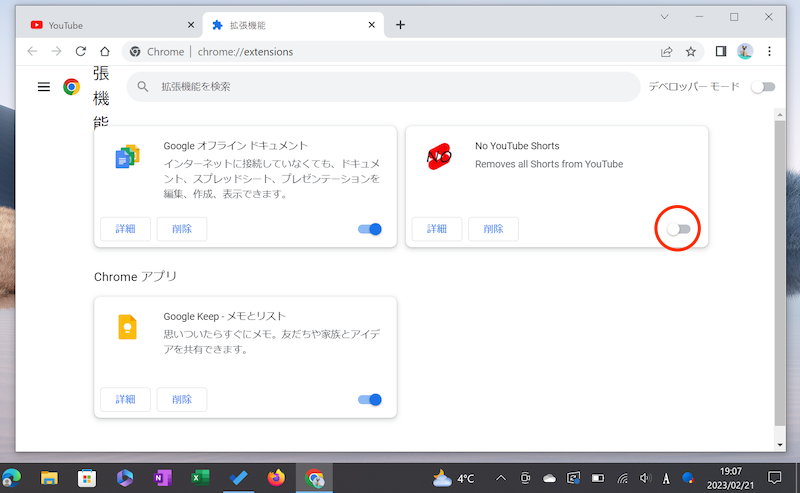Disable the Google Keep app toggle
This screenshot has height=493, width=800.
369,400
